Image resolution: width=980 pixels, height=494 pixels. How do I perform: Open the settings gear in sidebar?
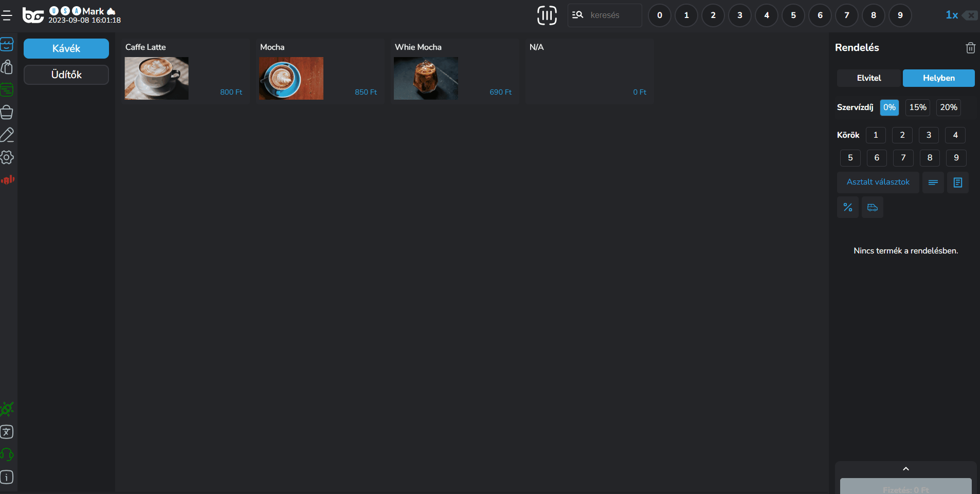tap(7, 157)
